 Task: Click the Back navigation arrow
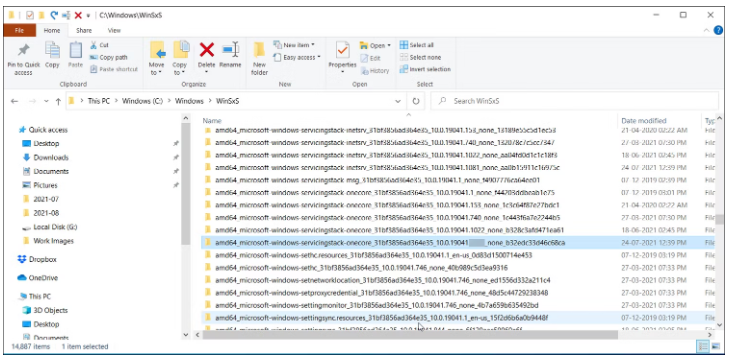pyautogui.click(x=14, y=101)
